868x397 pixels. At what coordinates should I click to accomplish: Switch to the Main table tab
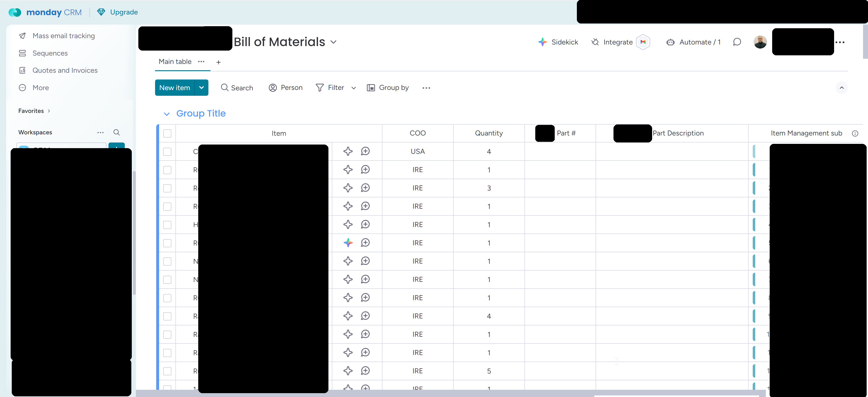(175, 62)
